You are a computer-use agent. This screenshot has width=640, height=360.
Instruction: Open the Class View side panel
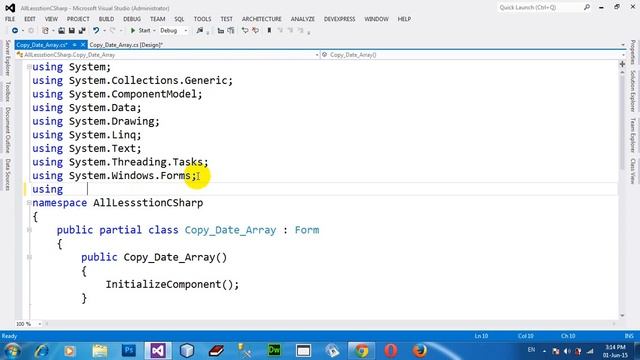pyautogui.click(x=633, y=171)
